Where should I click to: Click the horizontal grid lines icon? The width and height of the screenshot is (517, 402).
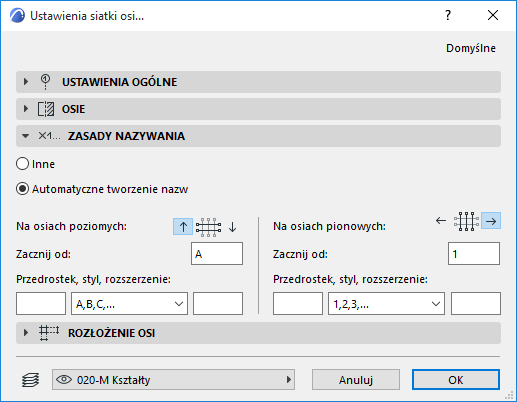(209, 227)
